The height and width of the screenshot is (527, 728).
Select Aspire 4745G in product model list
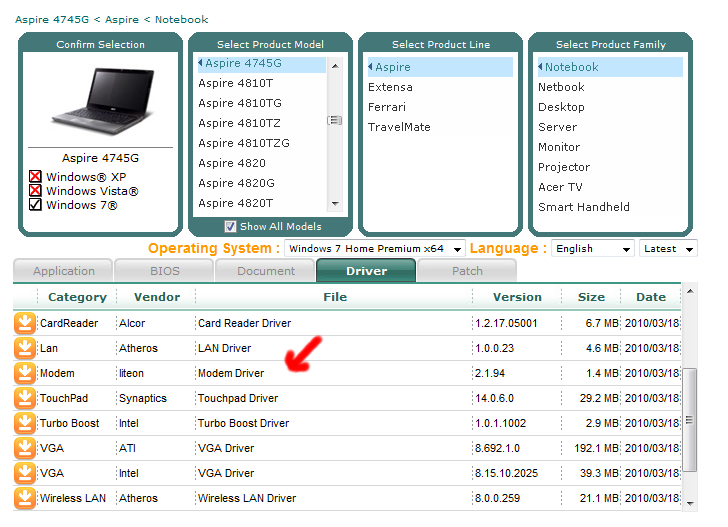(x=261, y=64)
